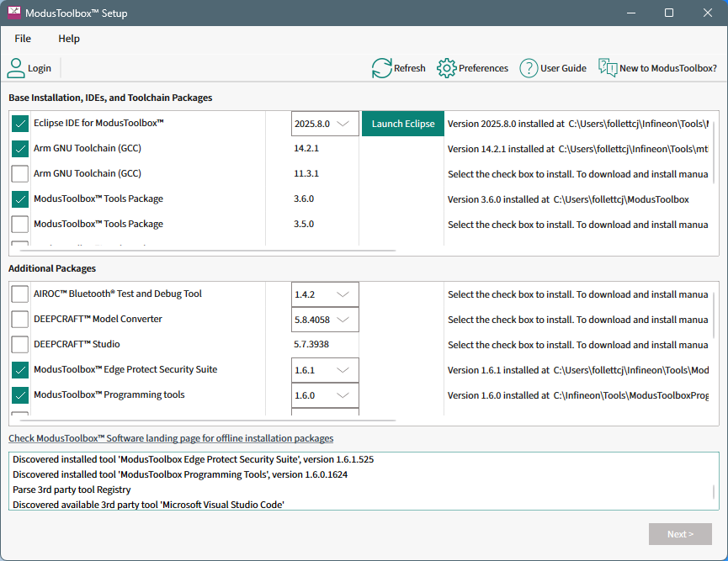Maximize the ModusToolbox Setup window
Image resolution: width=728 pixels, height=561 pixels.
[668, 13]
